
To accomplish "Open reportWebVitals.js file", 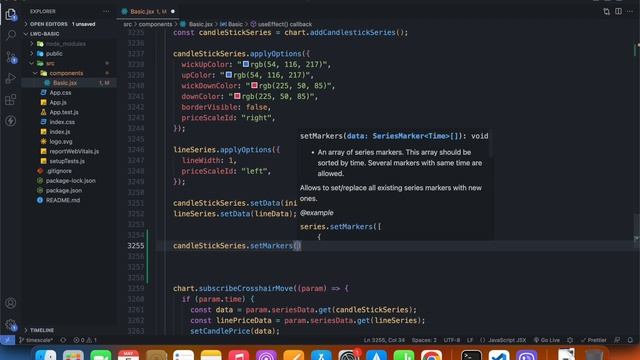I will (74, 151).
